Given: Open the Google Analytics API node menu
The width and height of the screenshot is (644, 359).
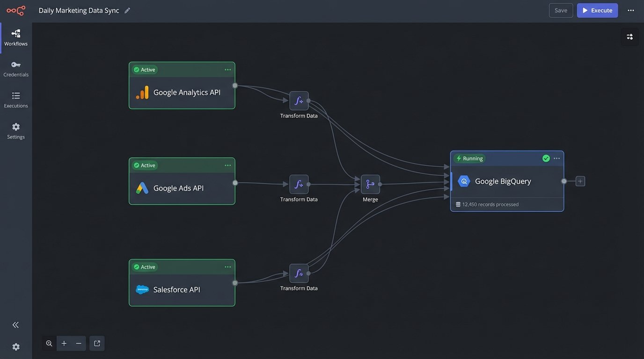Looking at the screenshot, I should click(x=228, y=69).
